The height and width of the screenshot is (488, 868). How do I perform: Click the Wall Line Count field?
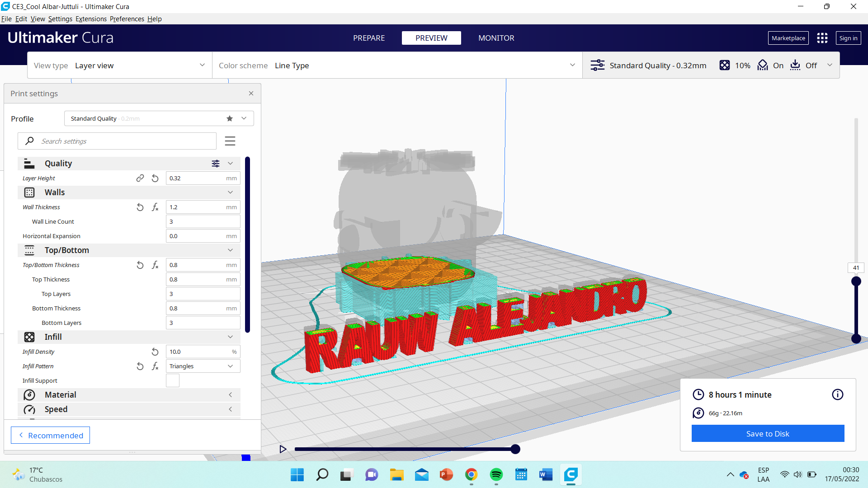coord(203,221)
